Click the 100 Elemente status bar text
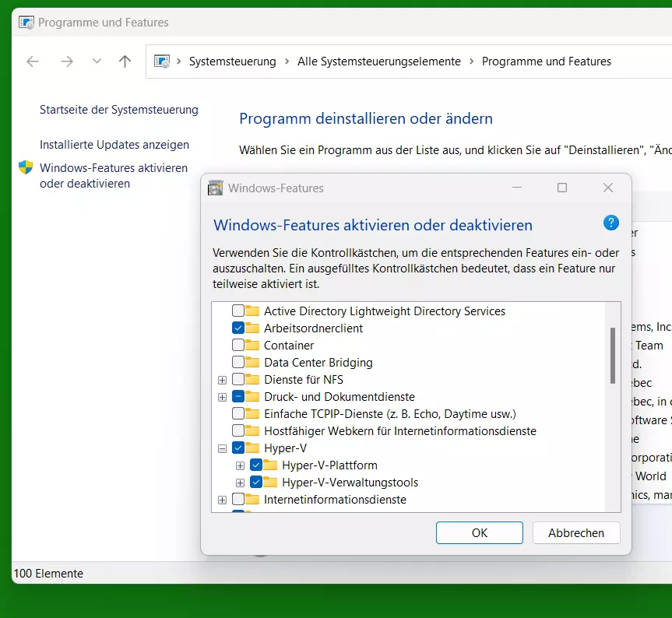 [48, 574]
